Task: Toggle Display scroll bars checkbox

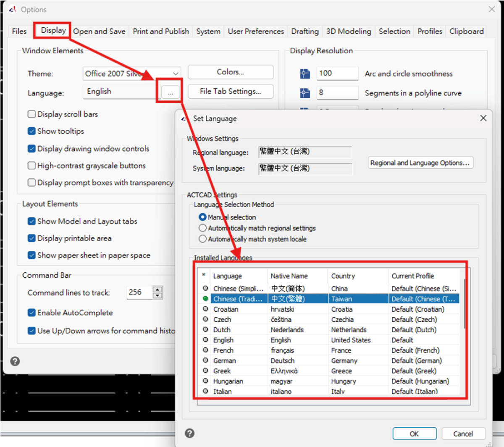Action: 31,114
